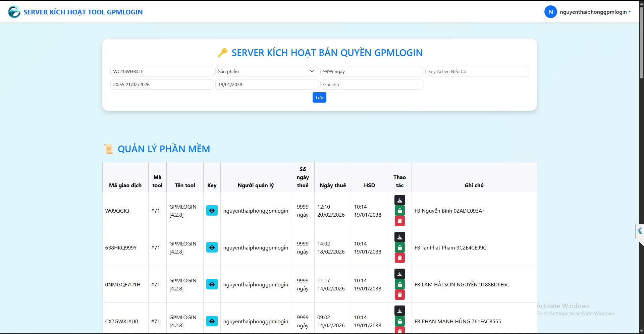
Task: Click note FB PHAN MẠNH HÙNG 761FACB555
Action: (x=458, y=321)
